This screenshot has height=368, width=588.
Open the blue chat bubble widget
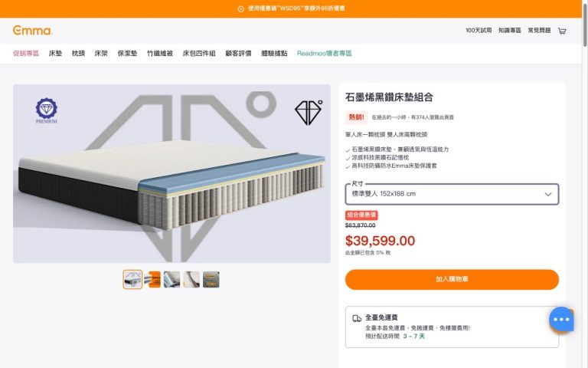pyautogui.click(x=561, y=319)
